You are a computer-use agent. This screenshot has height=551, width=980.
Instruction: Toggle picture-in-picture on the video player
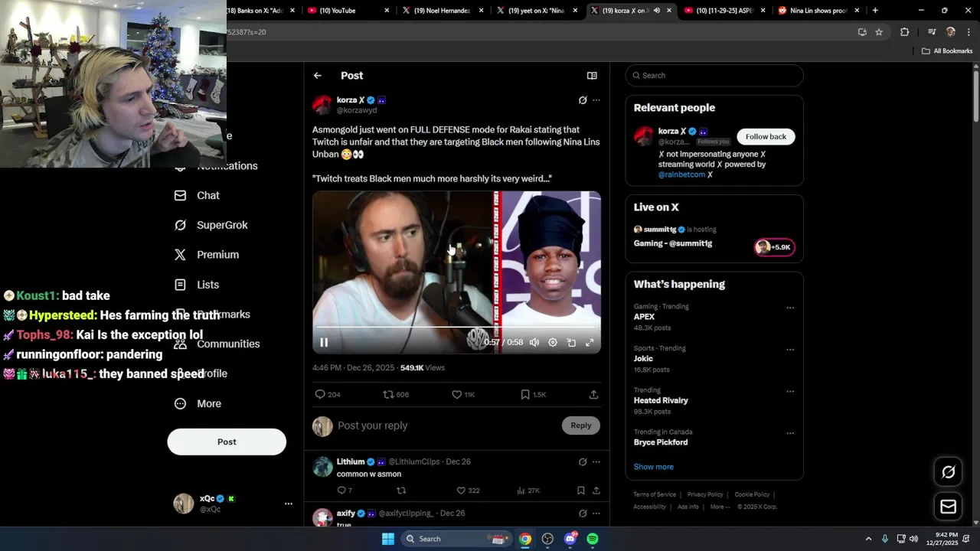[x=571, y=343]
